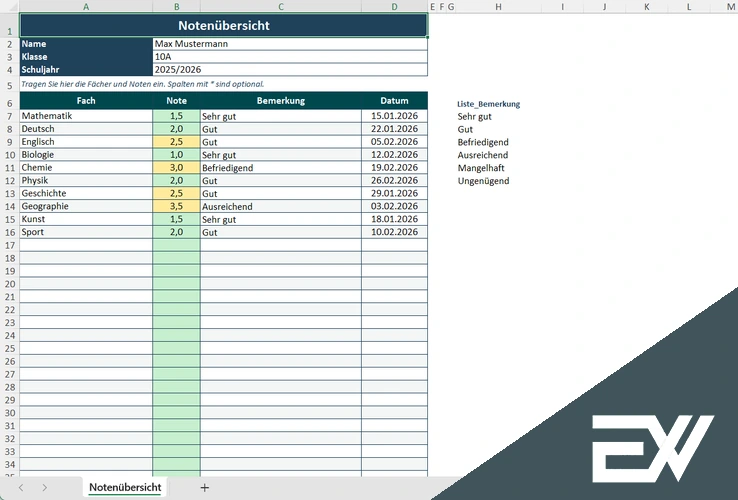Select column L header

tap(689, 7)
